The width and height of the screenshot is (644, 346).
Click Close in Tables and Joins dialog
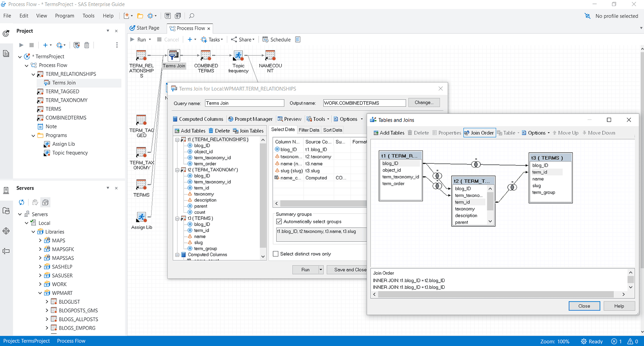pos(584,306)
